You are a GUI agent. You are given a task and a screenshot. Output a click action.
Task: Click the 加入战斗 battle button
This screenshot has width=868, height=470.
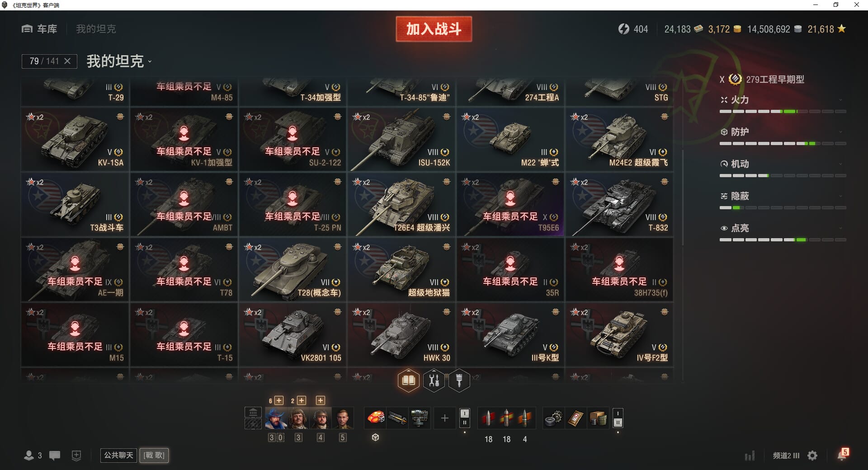tap(434, 29)
